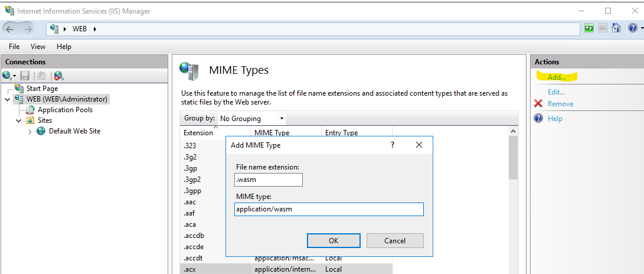This screenshot has width=644, height=274.
Task: Click Delete Connection icon in Connections toolbar
Action: (x=58, y=75)
